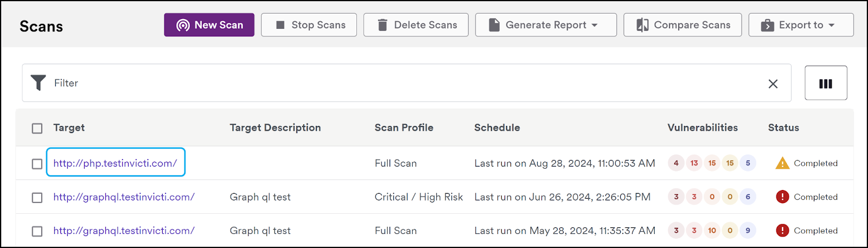Click critical count badge 4 in first row
The image size is (868, 248).
676,163
